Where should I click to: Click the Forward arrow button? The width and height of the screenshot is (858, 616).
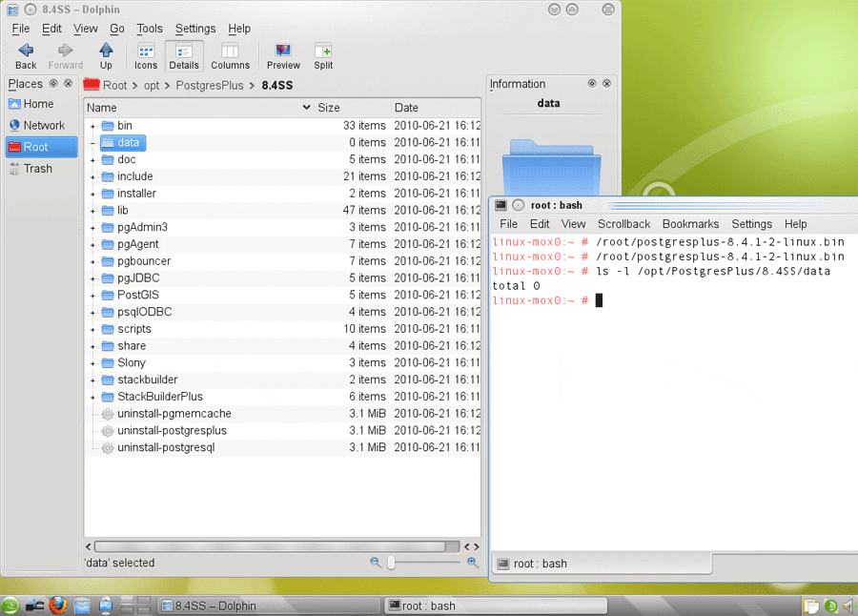tap(65, 56)
